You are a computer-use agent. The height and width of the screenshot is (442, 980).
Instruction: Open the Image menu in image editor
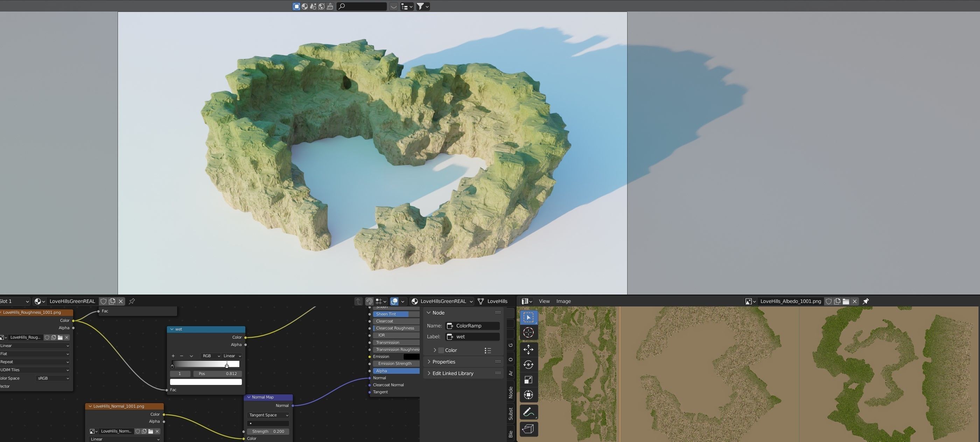pyautogui.click(x=563, y=301)
